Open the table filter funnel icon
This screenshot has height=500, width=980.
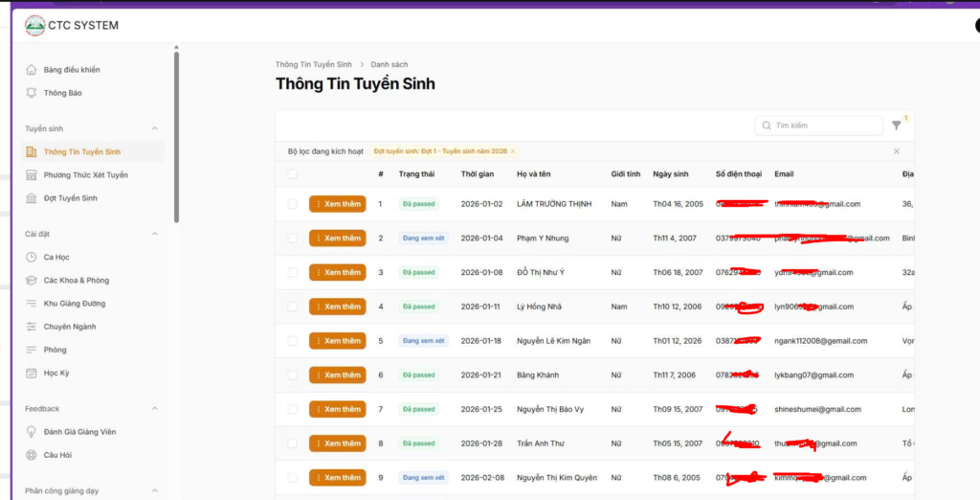click(896, 125)
